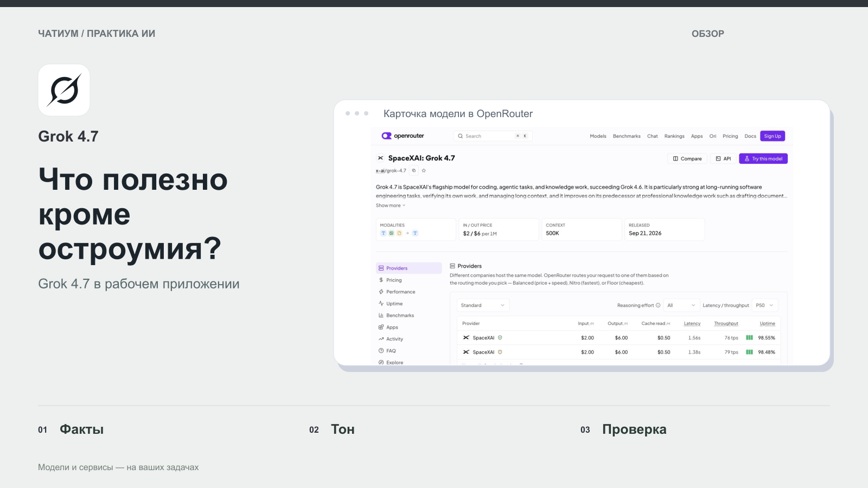This screenshot has height=488, width=868.
Task: Select Providers in the sidebar
Action: (x=409, y=268)
